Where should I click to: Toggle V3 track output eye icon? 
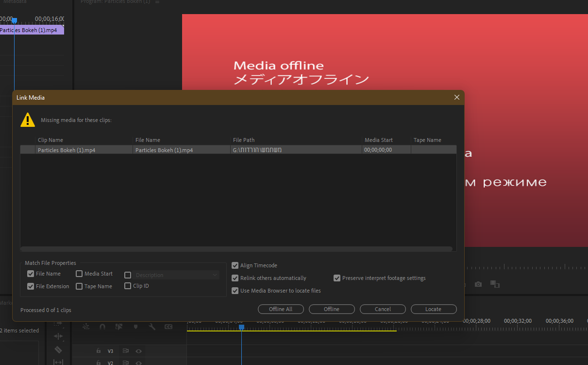[139, 351]
